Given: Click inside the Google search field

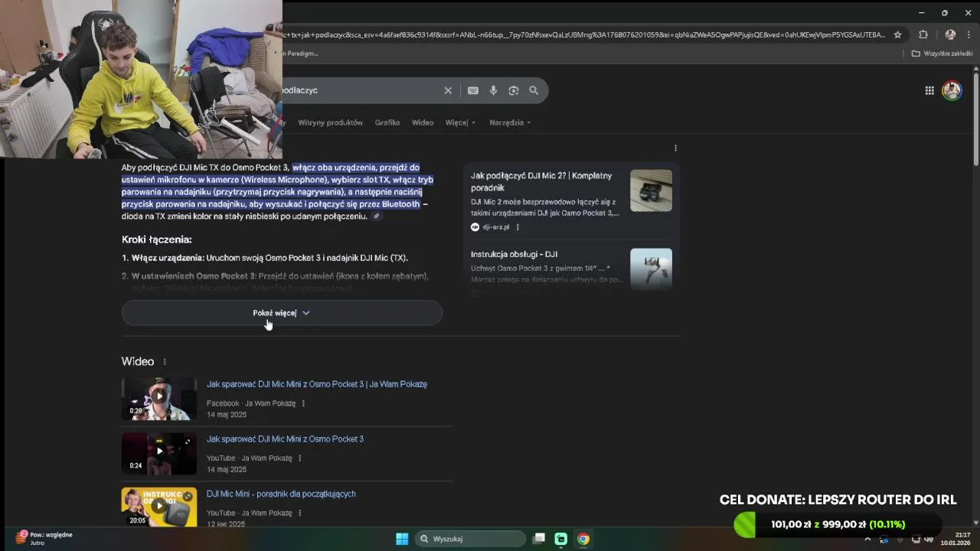Looking at the screenshot, I should tap(360, 90).
